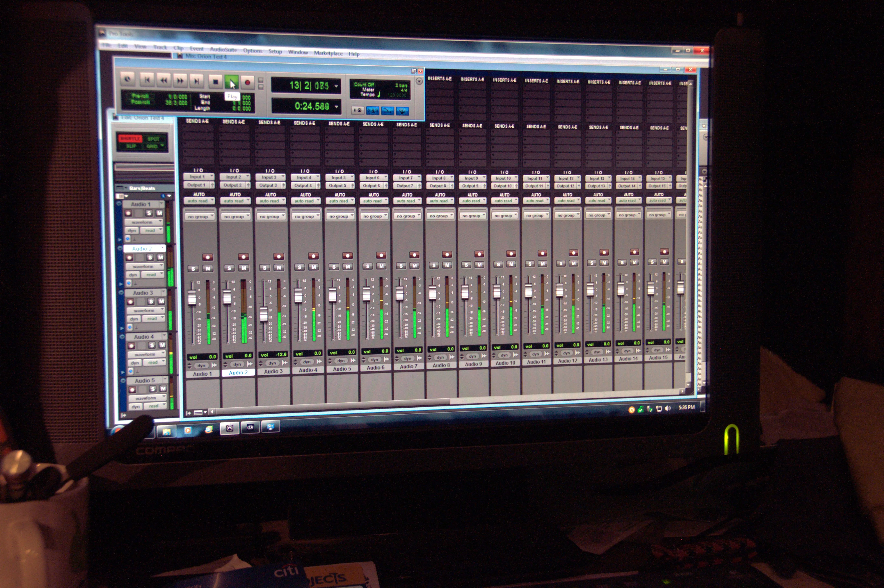Open main counter format dropdown arrow
884x588 pixels.
(x=336, y=86)
